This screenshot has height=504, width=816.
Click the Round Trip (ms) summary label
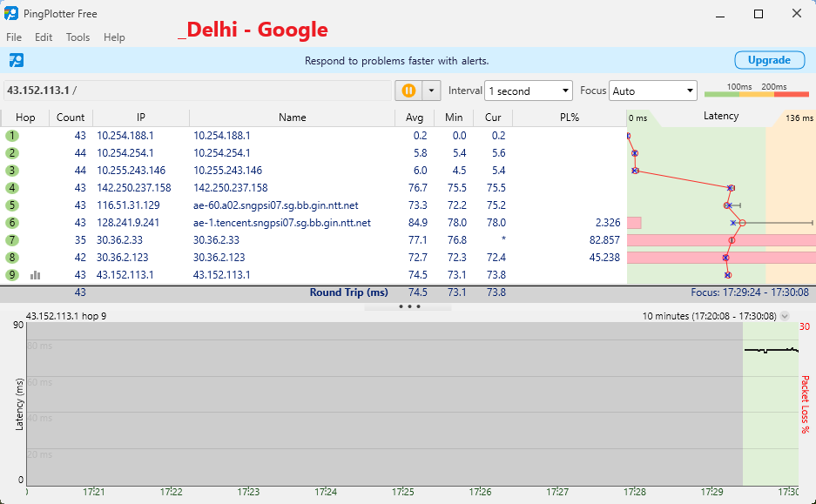tap(348, 292)
